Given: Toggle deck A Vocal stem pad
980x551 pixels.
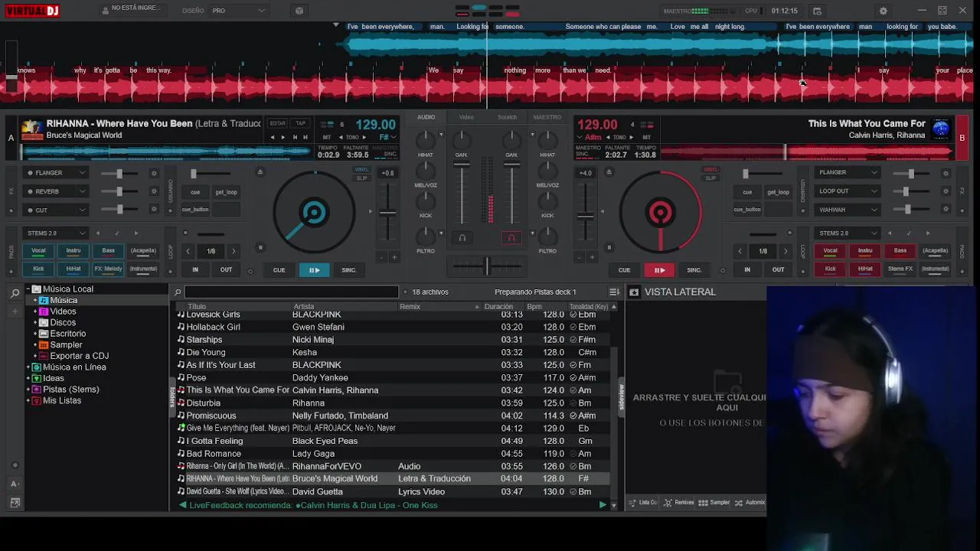Looking at the screenshot, I should [x=38, y=250].
